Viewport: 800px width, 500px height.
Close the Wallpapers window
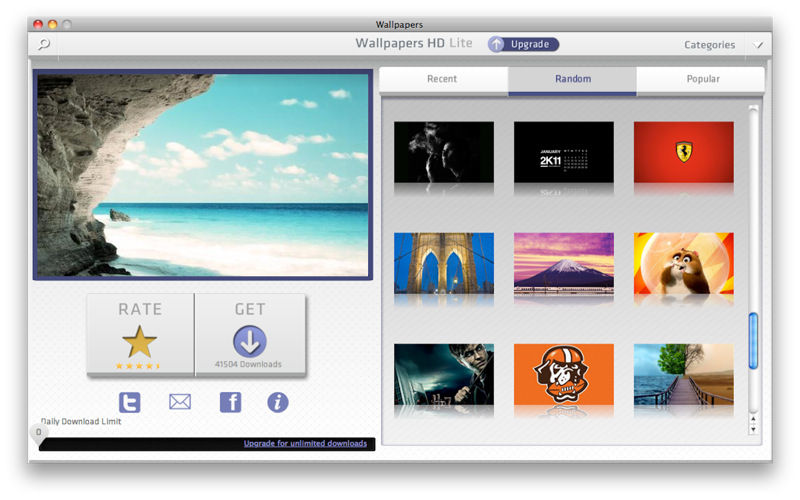click(x=38, y=24)
